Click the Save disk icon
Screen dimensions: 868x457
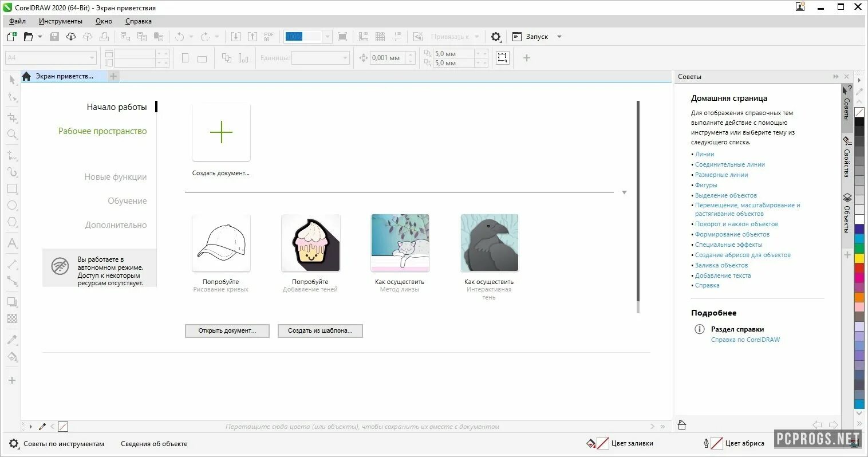pyautogui.click(x=54, y=37)
